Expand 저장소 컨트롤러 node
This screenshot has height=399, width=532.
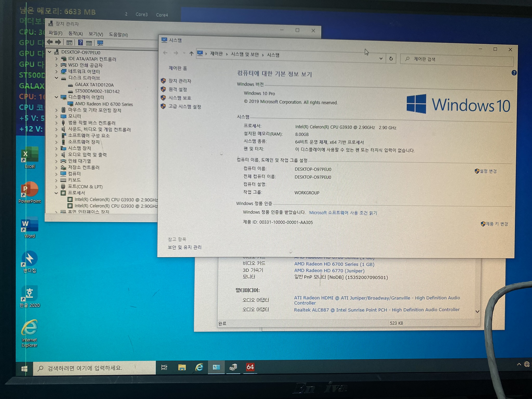pyautogui.click(x=56, y=168)
